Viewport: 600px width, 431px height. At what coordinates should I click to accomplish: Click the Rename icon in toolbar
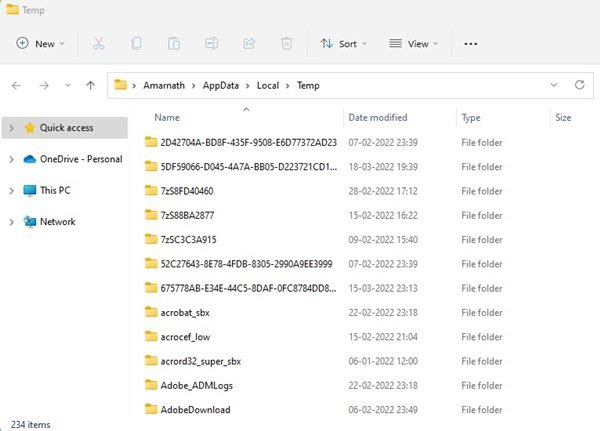[211, 44]
